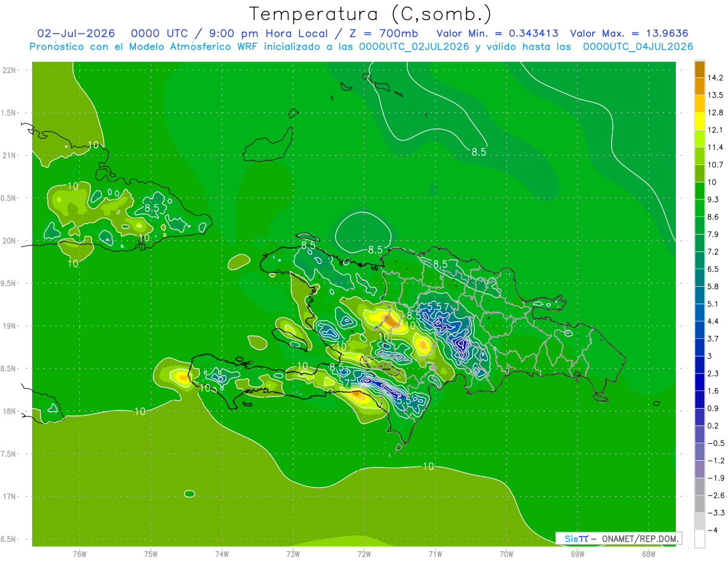Click the dark orange swatch above 14.2
Image resolution: width=728 pixels, height=562 pixels.
click(x=699, y=69)
